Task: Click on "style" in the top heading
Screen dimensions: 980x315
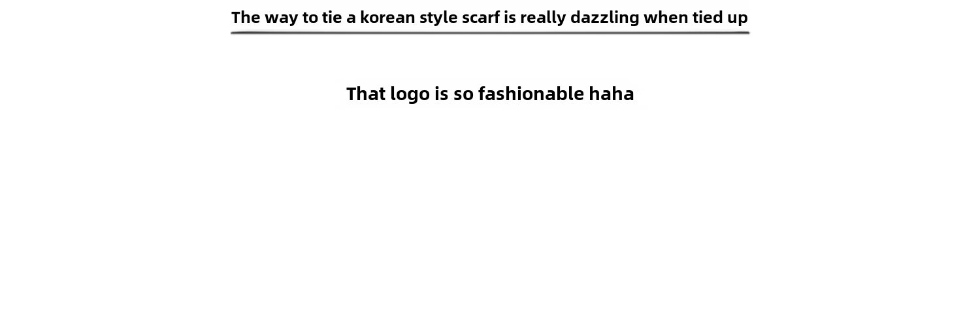Action: pyautogui.click(x=438, y=18)
